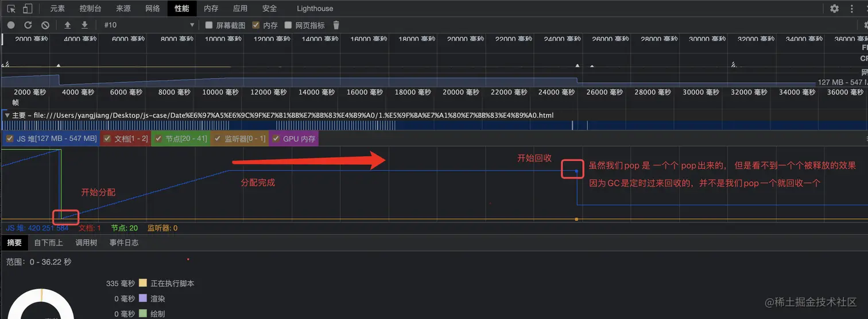Switch to the 元素 panel tab
Screen dimensions: 868x319
pos(57,9)
